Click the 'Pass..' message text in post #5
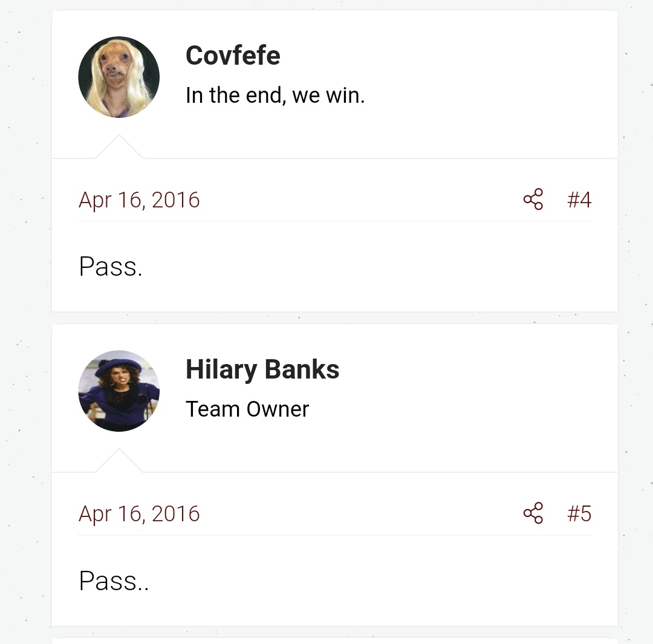The image size is (653, 644). coord(114,581)
